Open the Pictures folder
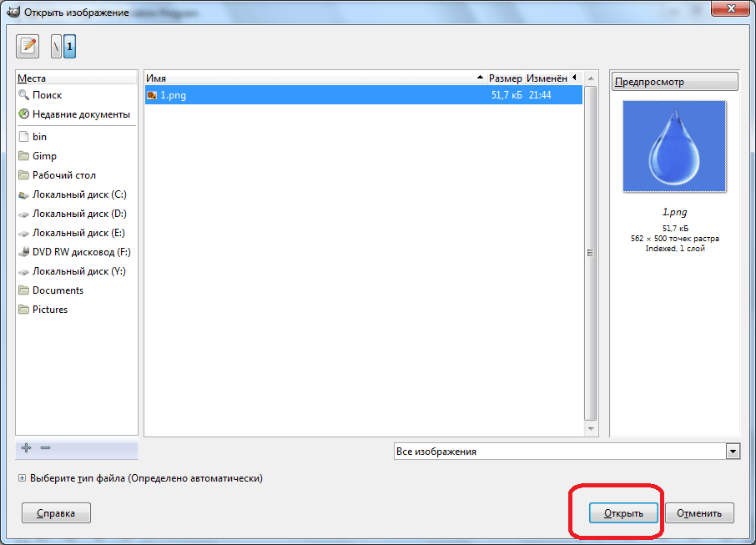Viewport: 756px width, 545px height. (x=49, y=310)
